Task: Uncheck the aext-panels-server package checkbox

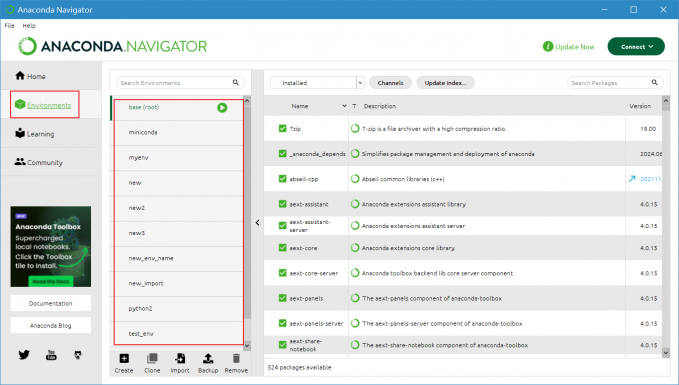Action: 282,324
